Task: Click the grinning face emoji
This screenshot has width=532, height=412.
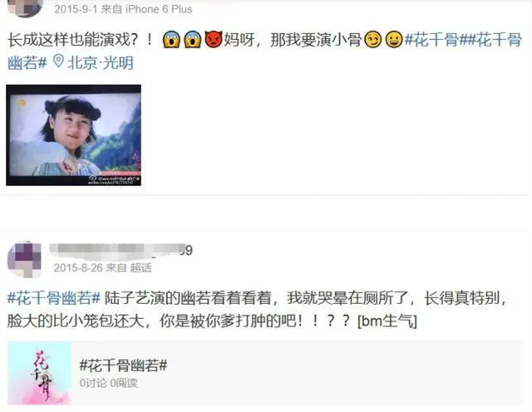Action: pos(394,40)
